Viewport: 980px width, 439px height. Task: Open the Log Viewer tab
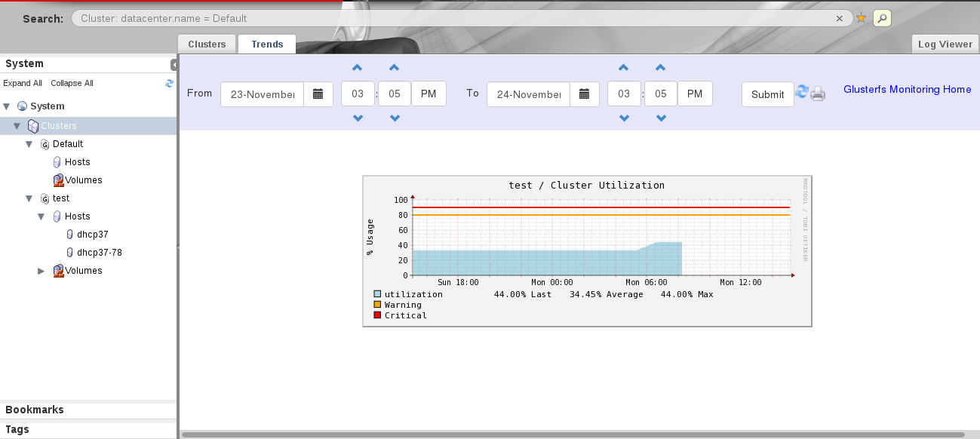click(945, 45)
